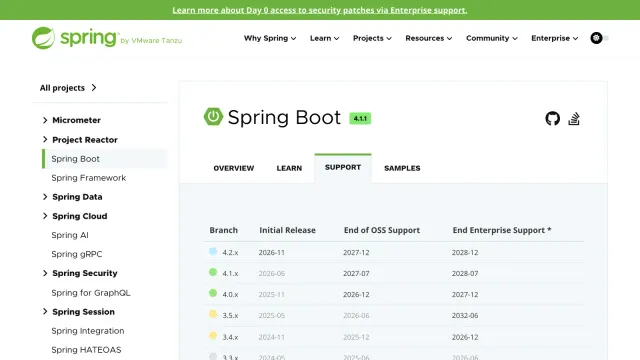Open Spring gRPC project link

(77, 254)
